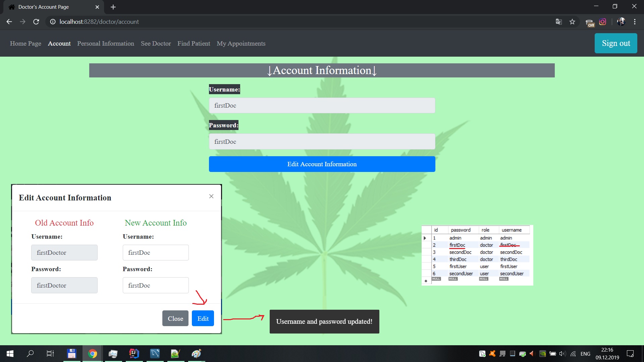The image size is (644, 362).
Task: Click the Instagram extension icon
Action: [x=603, y=22]
